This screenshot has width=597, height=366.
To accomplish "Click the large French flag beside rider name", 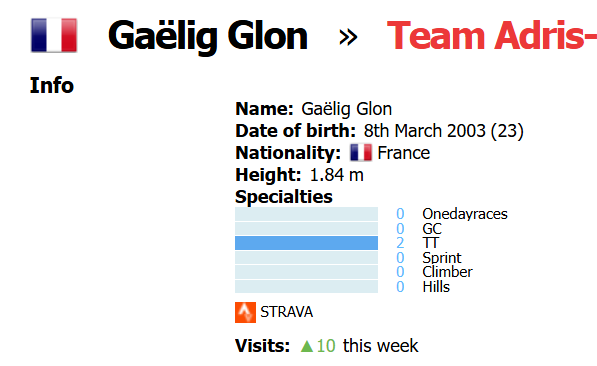I will pyautogui.click(x=54, y=35).
